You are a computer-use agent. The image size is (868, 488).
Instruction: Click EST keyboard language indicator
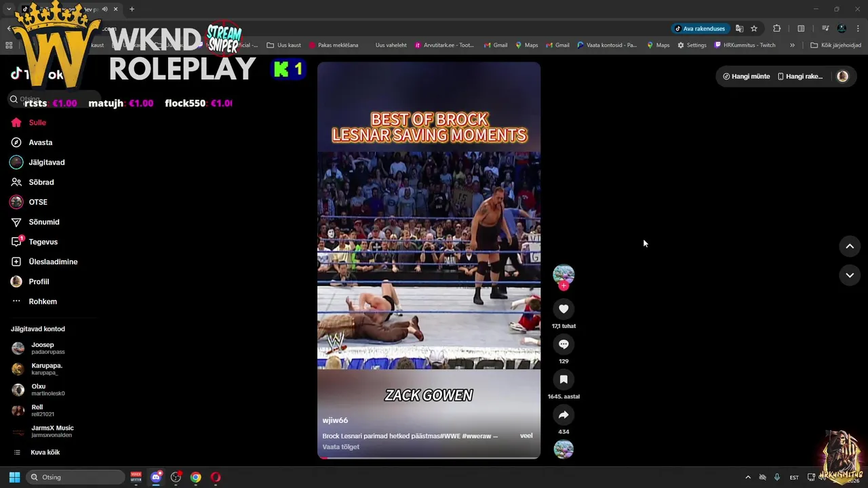click(x=794, y=477)
